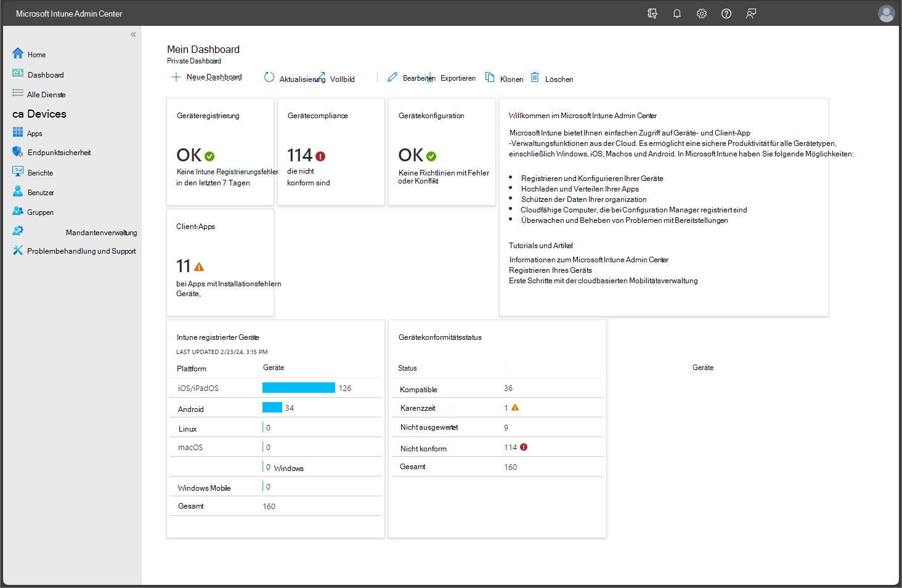Viewport: 902px width, 588px height.
Task: Open the Cloud Shell icon in header
Action: [652, 14]
